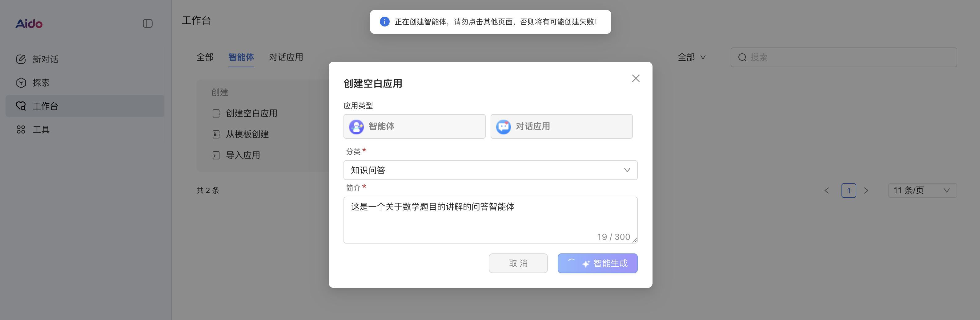Select the 工具 grid icon
The image size is (980, 320).
[x=21, y=129]
